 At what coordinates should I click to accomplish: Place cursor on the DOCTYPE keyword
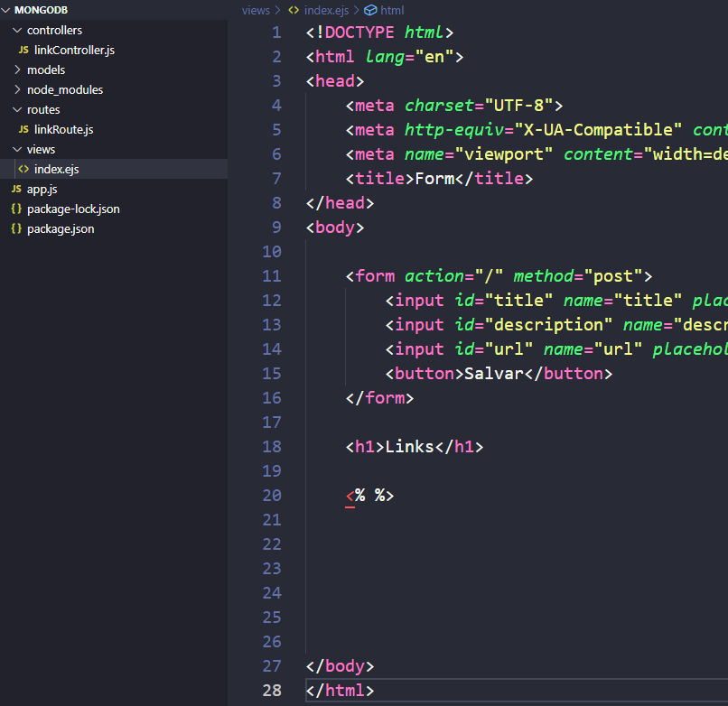[x=359, y=33]
